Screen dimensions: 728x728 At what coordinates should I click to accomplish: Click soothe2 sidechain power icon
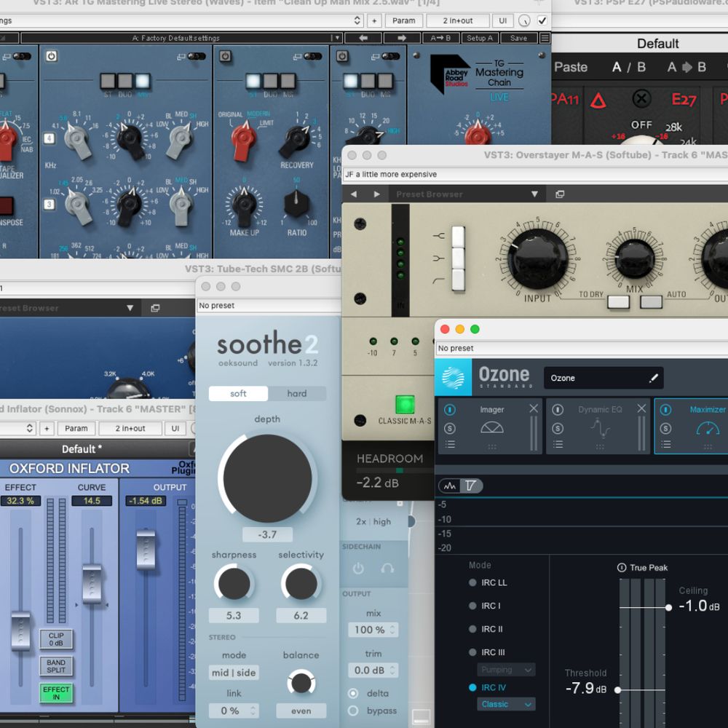point(358,568)
